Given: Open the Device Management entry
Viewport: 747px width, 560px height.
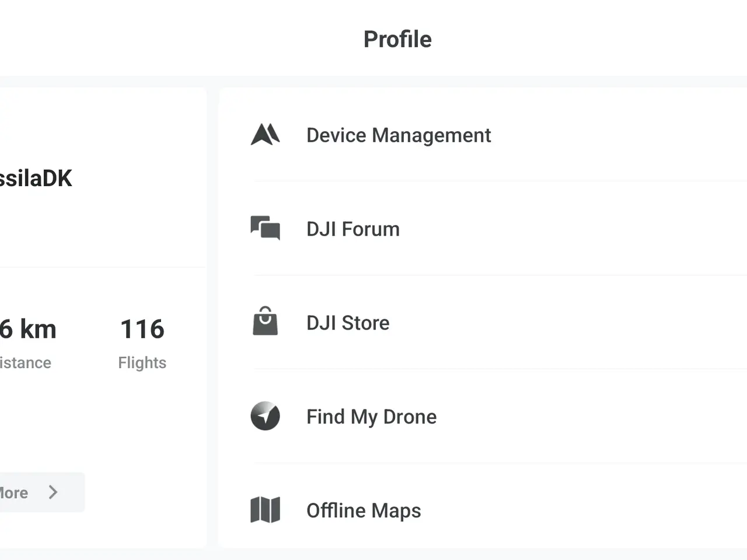Looking at the screenshot, I should pos(483,135).
